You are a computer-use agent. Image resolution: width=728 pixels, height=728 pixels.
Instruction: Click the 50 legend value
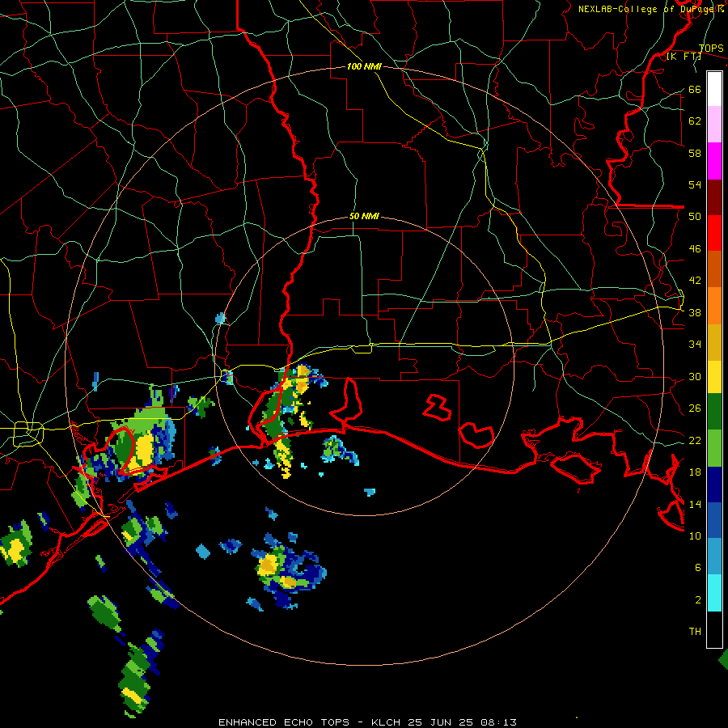(695, 217)
